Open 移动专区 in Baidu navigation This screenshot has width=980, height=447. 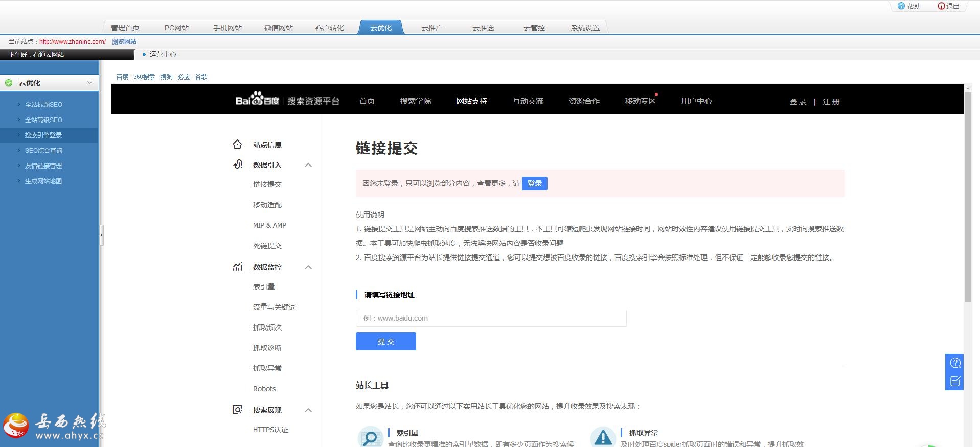(x=641, y=101)
